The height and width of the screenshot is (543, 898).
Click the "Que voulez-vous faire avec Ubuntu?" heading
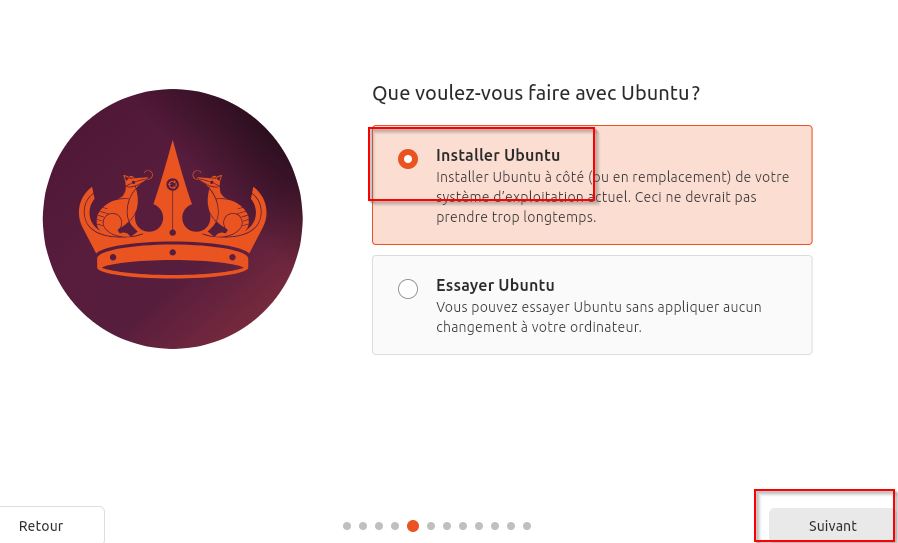(x=536, y=93)
